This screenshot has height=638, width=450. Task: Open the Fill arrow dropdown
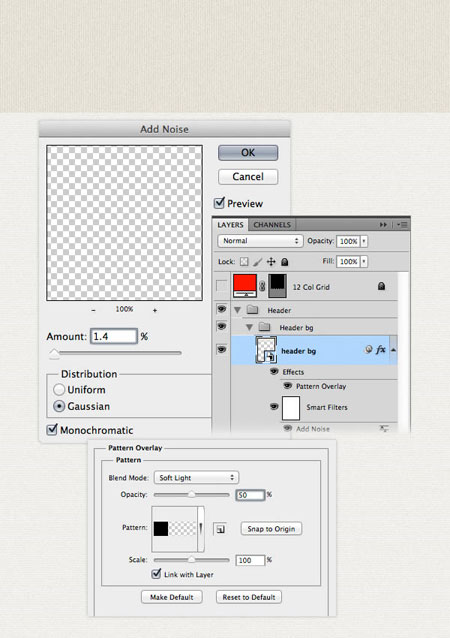coord(364,261)
